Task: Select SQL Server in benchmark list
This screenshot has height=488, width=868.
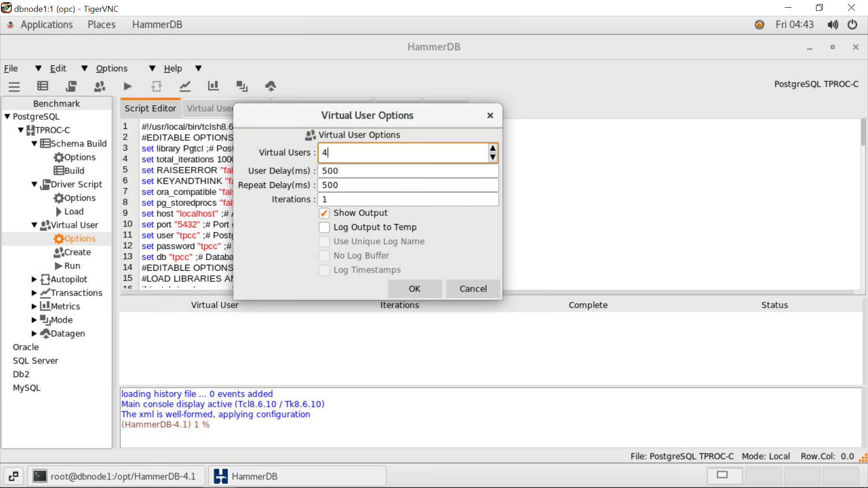Action: pyautogui.click(x=35, y=361)
